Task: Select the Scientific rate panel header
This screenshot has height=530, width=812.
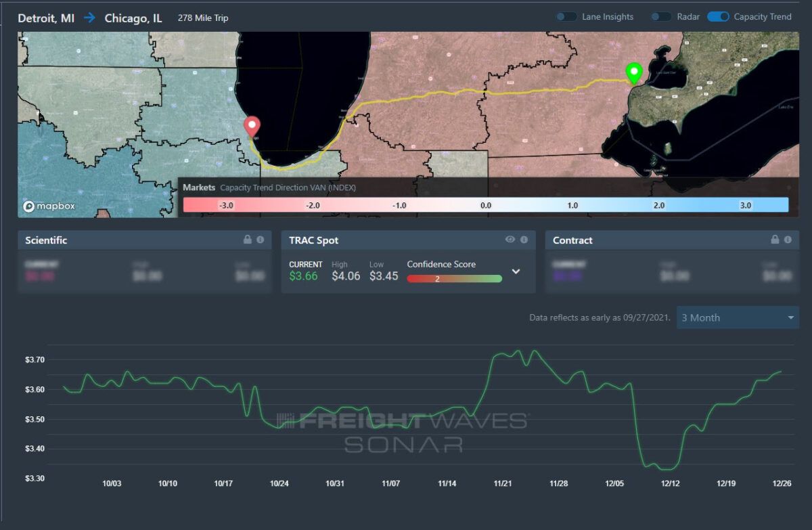Action: tap(46, 240)
